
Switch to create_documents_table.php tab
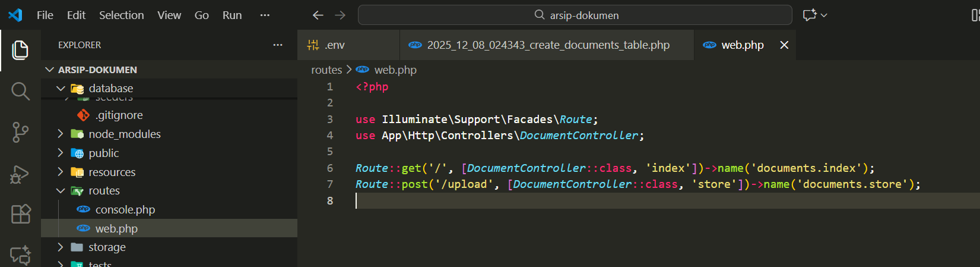pos(547,45)
